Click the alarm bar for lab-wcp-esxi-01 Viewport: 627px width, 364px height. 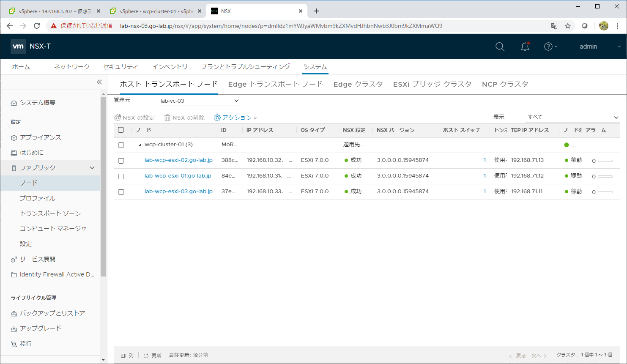click(x=605, y=176)
